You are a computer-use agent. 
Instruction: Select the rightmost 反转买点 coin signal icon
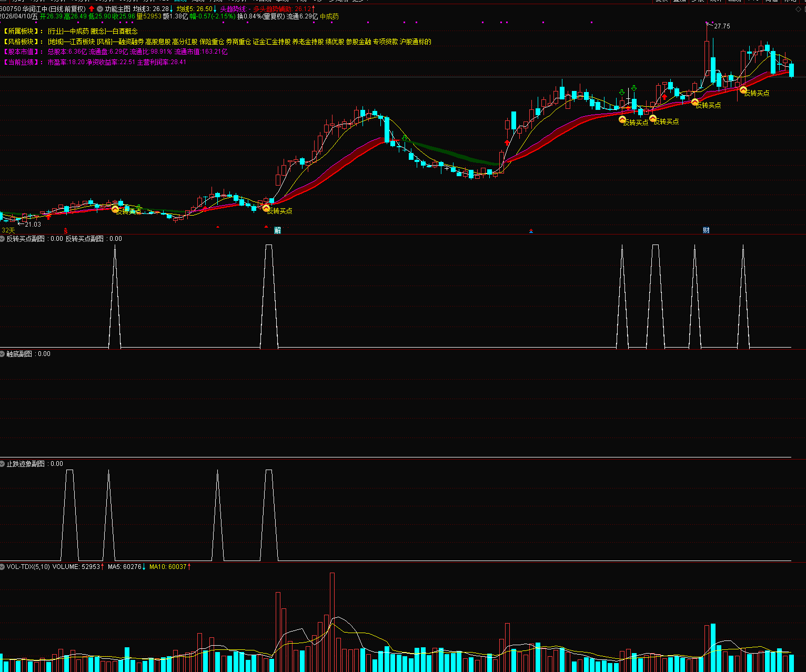(x=743, y=90)
